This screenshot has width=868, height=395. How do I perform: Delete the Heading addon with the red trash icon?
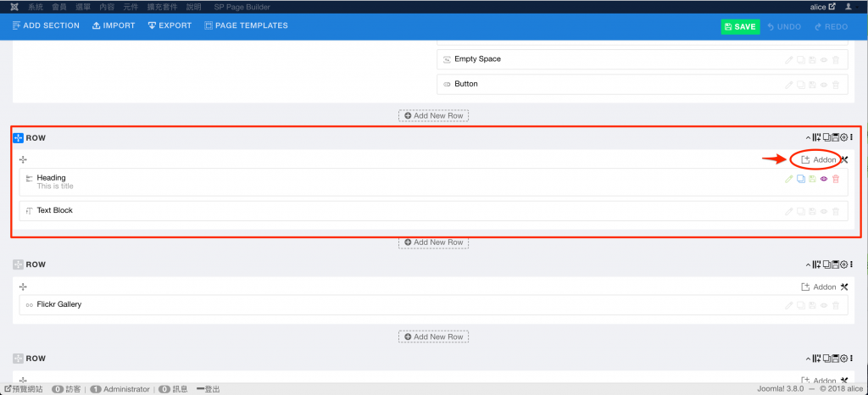[836, 179]
